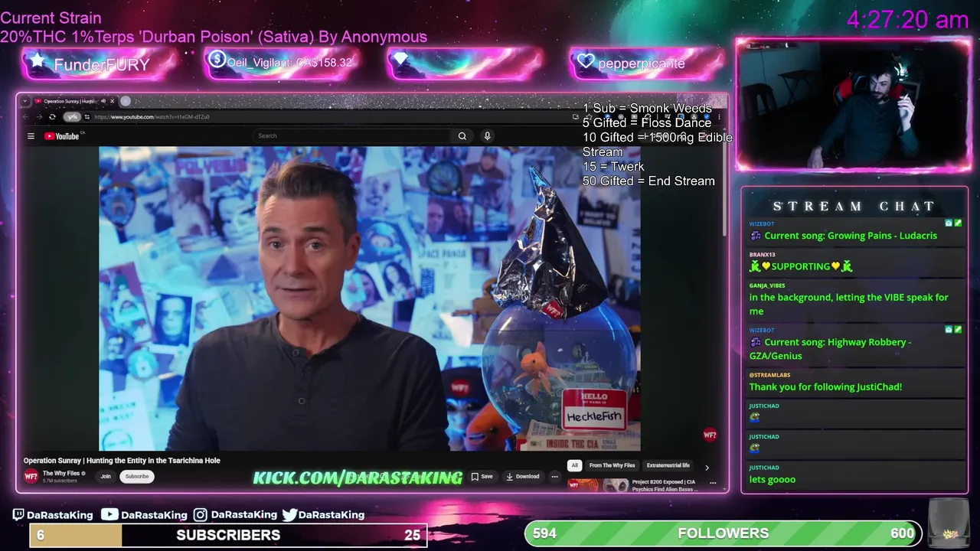Click the WF watermark on the video
This screenshot has width=980, height=551.
(x=710, y=435)
